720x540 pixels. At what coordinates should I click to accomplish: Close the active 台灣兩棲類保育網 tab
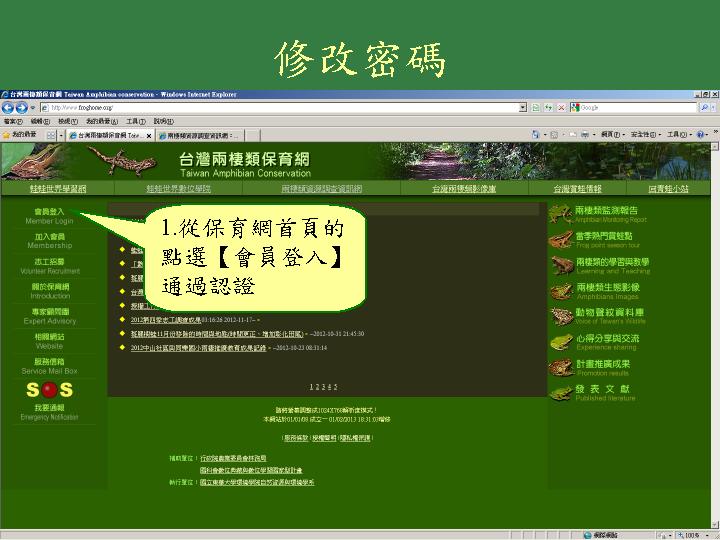[x=149, y=136]
